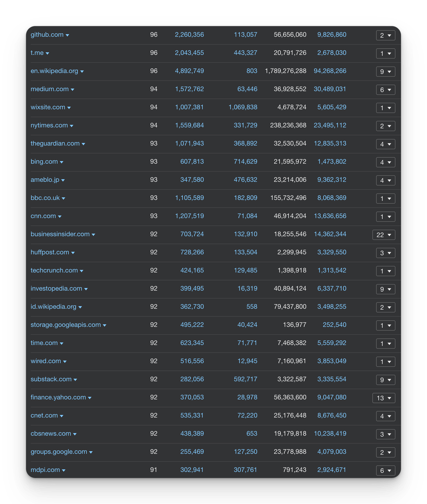Click the 623,345 value for time.com
Screen dimensions: 427x504
(192, 343)
